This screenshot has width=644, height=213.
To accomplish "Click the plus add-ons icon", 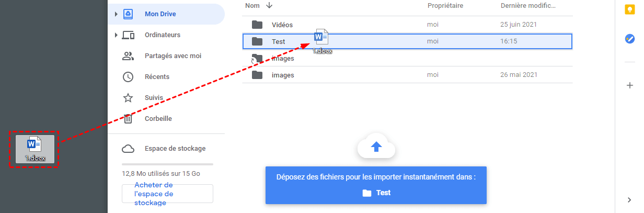I will tap(630, 85).
